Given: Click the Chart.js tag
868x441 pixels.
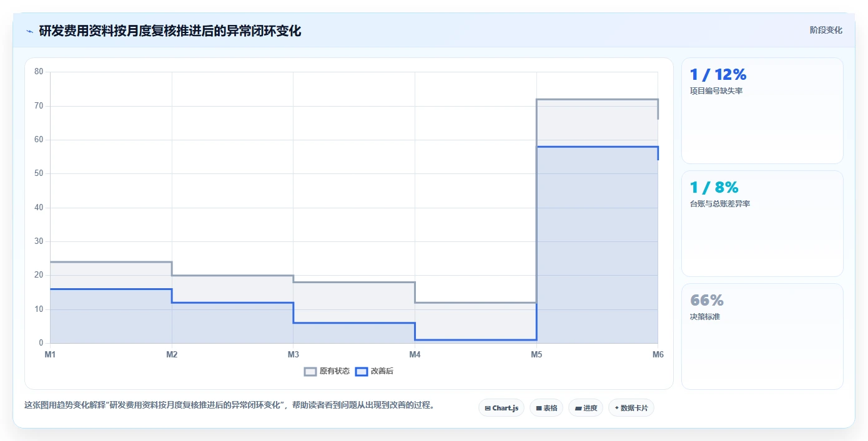Looking at the screenshot, I should [501, 408].
